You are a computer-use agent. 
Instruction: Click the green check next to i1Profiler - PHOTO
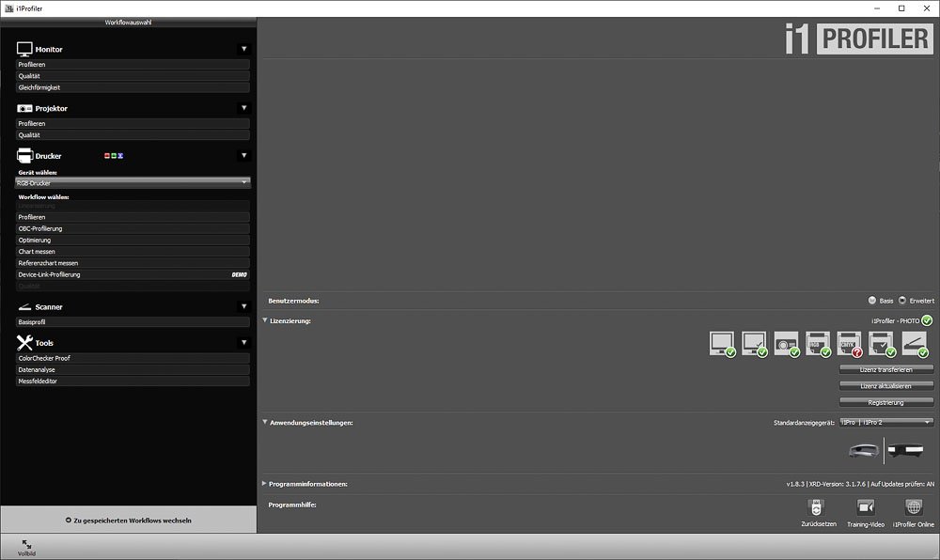(x=928, y=320)
